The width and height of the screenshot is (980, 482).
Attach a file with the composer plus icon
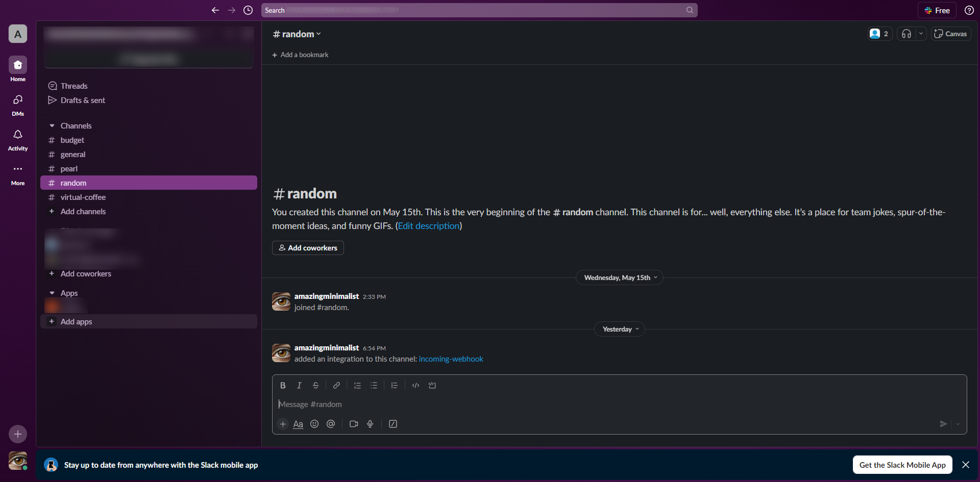[283, 424]
